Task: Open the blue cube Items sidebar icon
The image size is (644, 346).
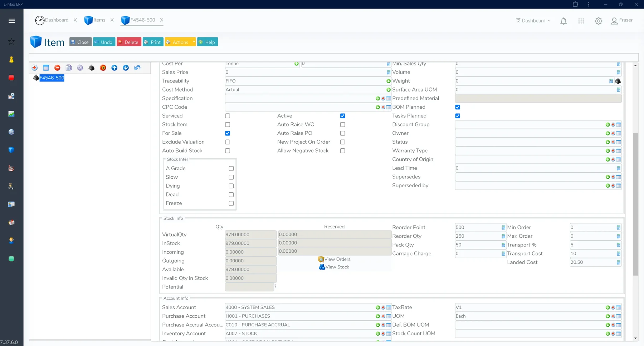Action: [11, 150]
